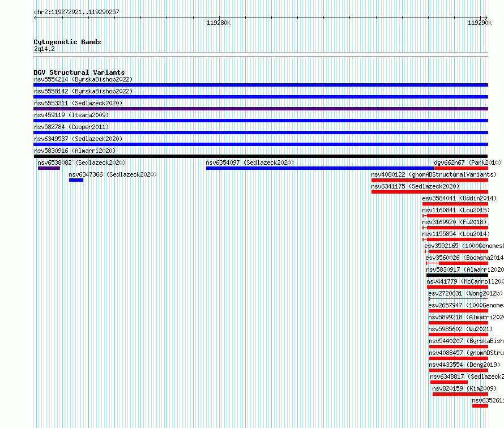Click the esv3592165 variant label

[x=464, y=246]
